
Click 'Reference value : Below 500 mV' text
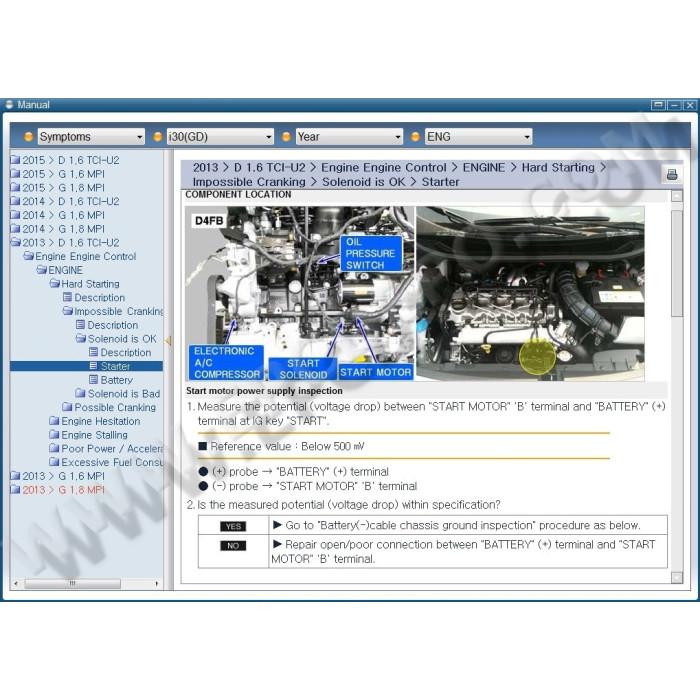tap(288, 446)
